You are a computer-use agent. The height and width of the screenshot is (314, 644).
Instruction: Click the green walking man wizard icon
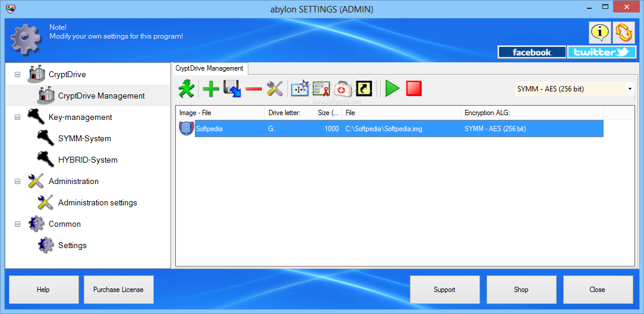(x=187, y=88)
